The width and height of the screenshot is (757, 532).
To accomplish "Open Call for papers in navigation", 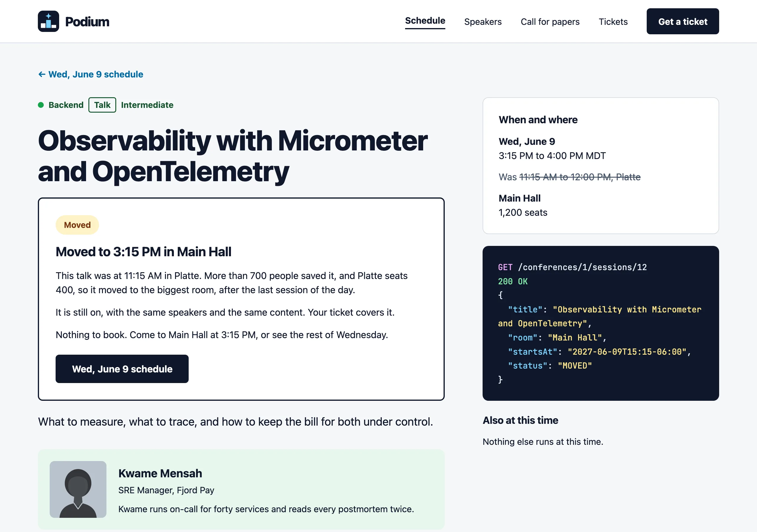I will (x=550, y=22).
